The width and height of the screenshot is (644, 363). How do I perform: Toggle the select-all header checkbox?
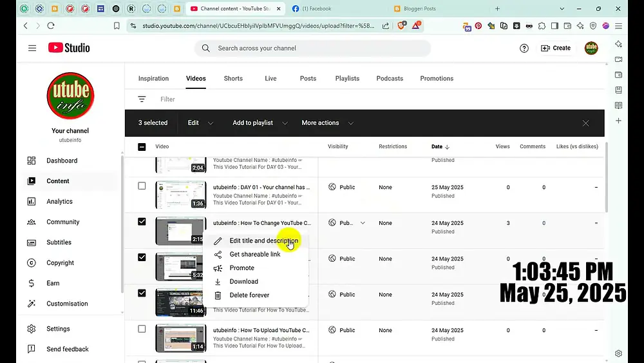pos(142,147)
